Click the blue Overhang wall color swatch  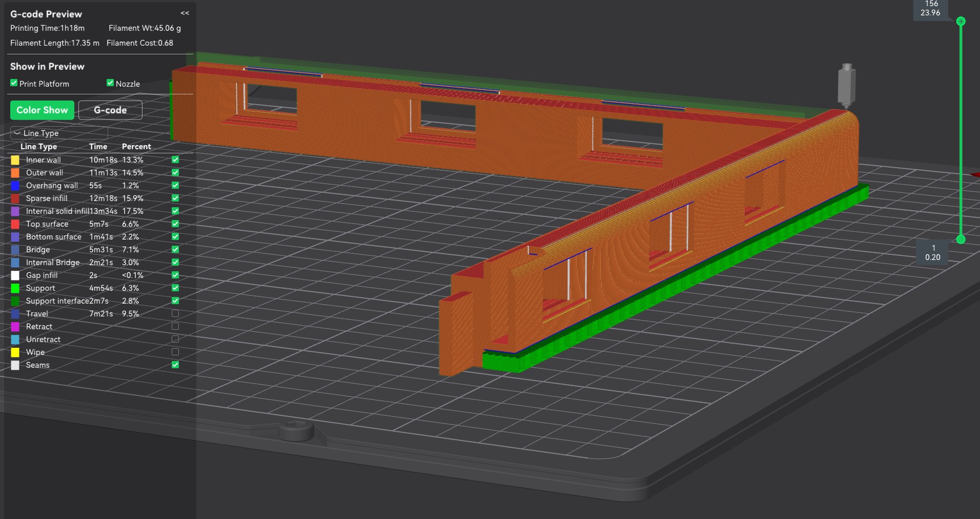tap(15, 186)
